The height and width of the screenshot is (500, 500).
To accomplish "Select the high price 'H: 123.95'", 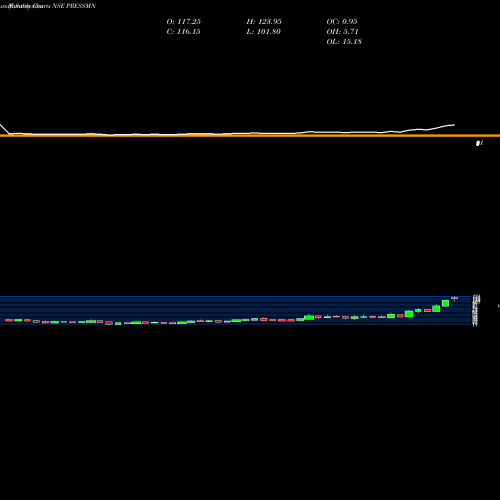I will coord(264,22).
